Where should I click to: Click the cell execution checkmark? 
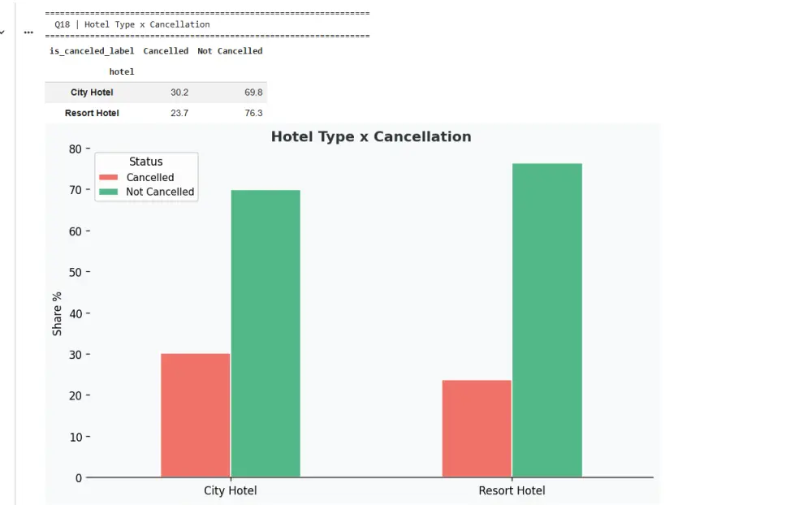point(2,32)
